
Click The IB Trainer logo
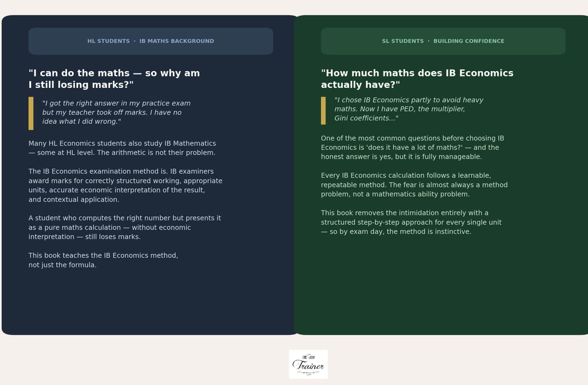tap(308, 364)
